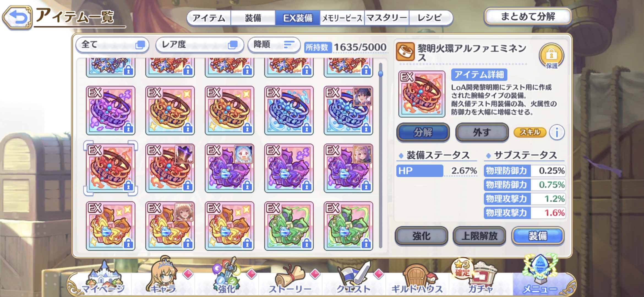
Task: Open the レア度 sort dropdown
Action: (x=200, y=45)
